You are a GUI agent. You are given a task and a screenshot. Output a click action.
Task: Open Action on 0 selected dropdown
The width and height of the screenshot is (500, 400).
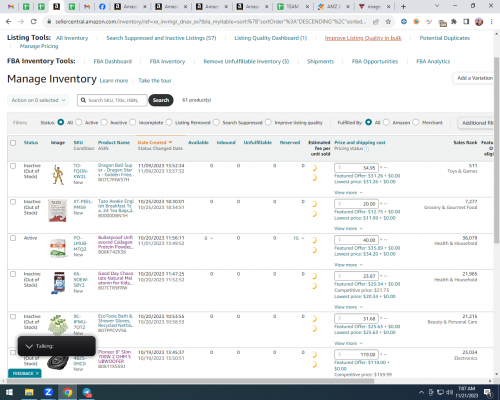click(x=38, y=100)
